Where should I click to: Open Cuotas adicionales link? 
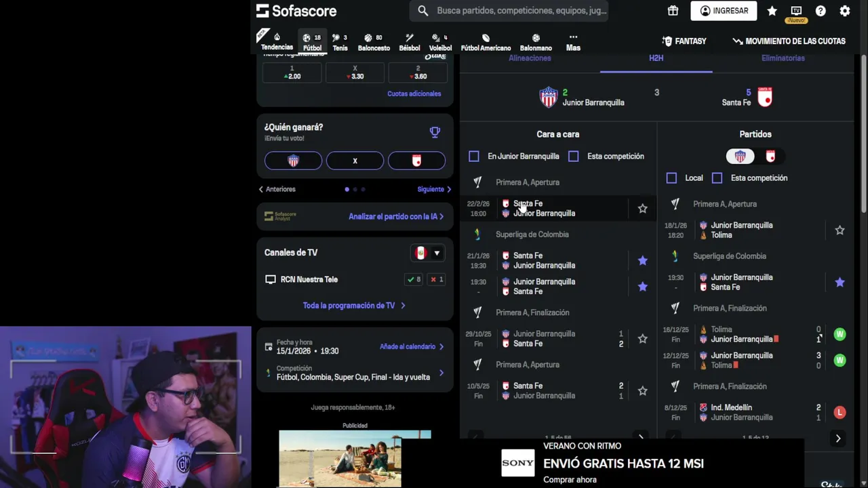coord(414,94)
